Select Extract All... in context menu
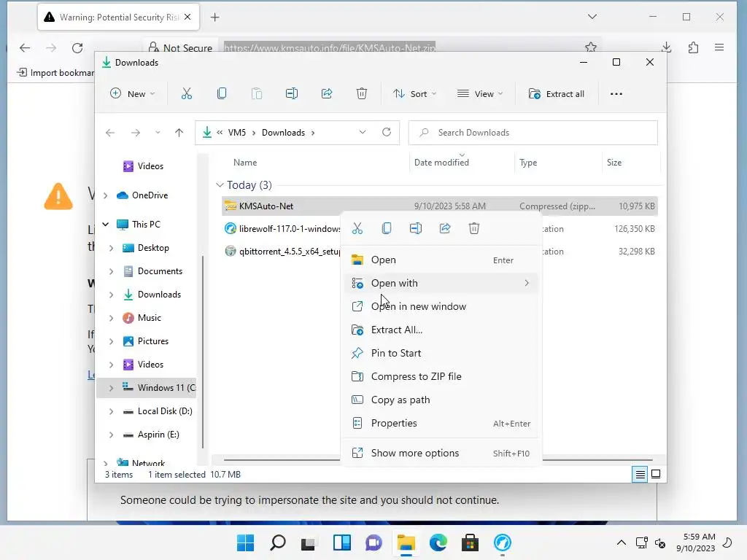Image resolution: width=747 pixels, height=560 pixels. pyautogui.click(x=441, y=330)
